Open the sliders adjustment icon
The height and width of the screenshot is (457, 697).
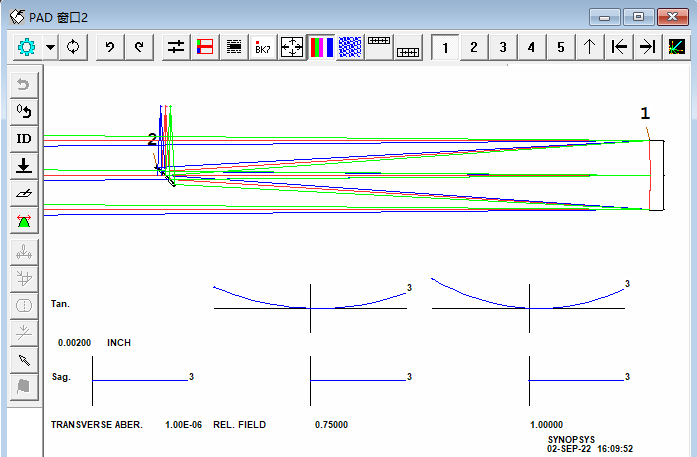(176, 47)
